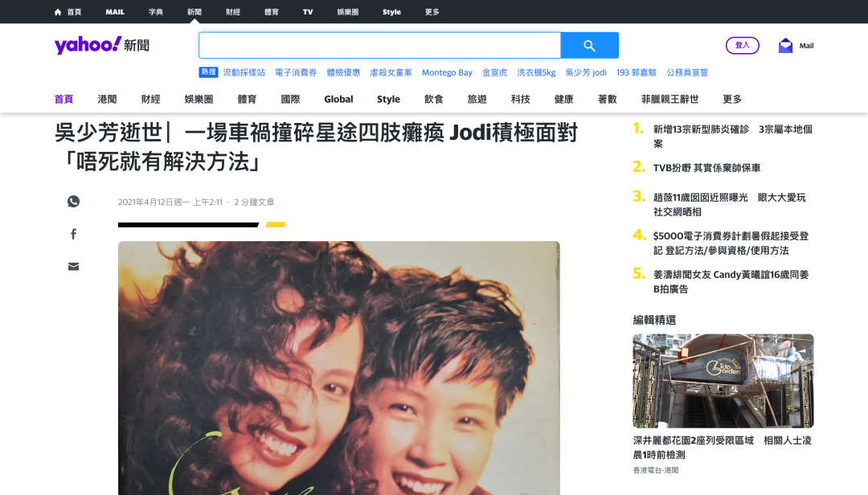Viewport: 868px width, 495px height.
Task: Share article via email icon
Action: 74,267
